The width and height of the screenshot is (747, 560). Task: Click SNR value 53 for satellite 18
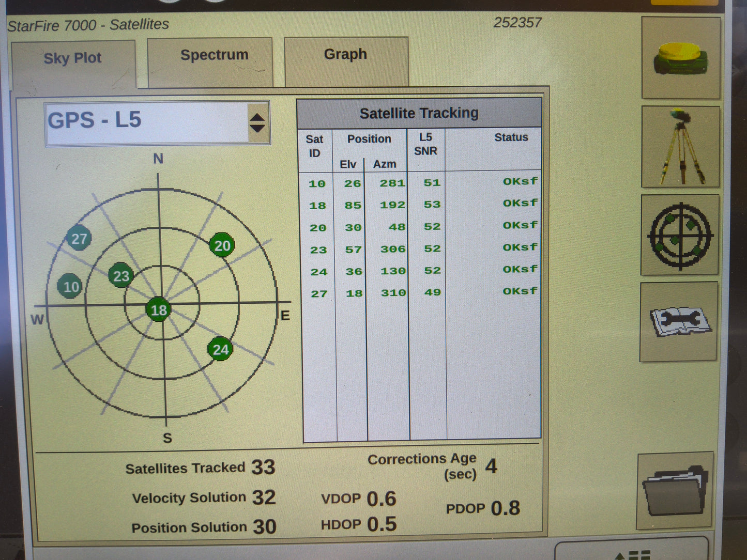[x=432, y=205]
